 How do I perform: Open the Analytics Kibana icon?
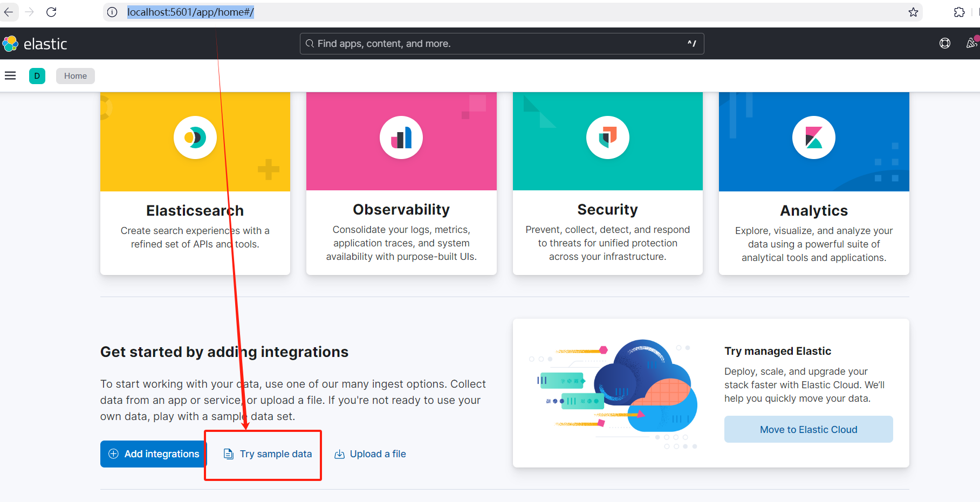[x=814, y=137]
